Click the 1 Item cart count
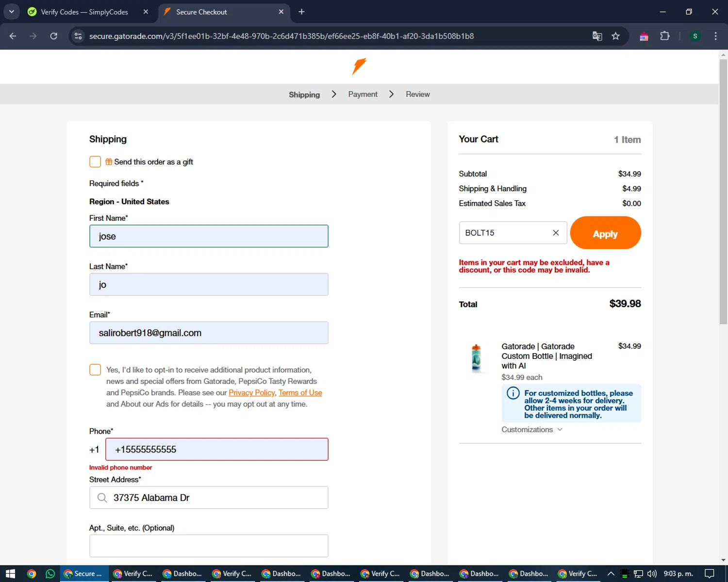Image resolution: width=728 pixels, height=582 pixels. (627, 140)
